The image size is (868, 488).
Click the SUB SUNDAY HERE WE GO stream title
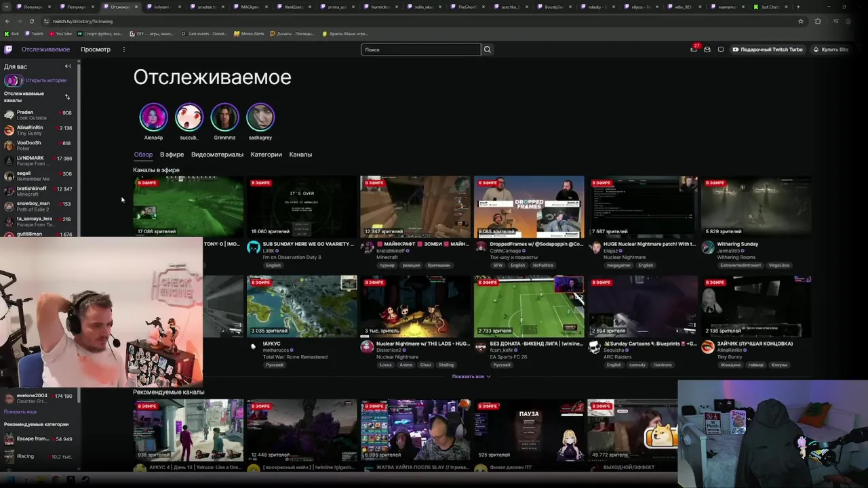309,244
